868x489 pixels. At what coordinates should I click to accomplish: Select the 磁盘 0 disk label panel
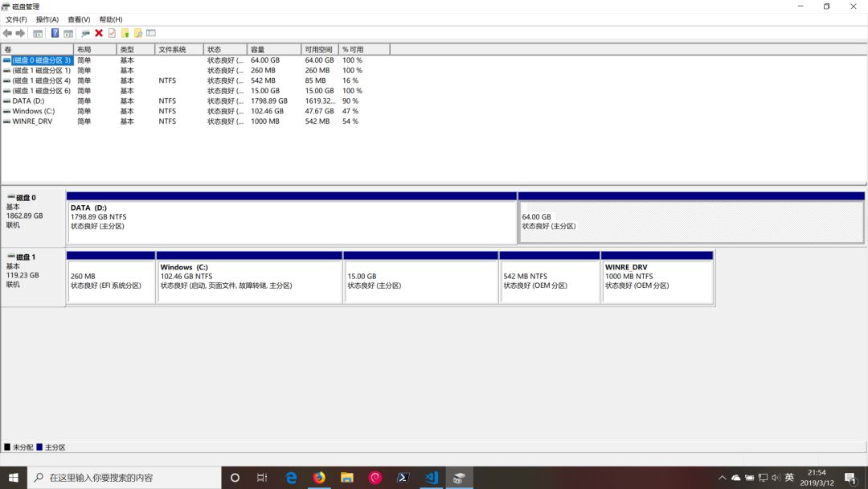pyautogui.click(x=33, y=218)
